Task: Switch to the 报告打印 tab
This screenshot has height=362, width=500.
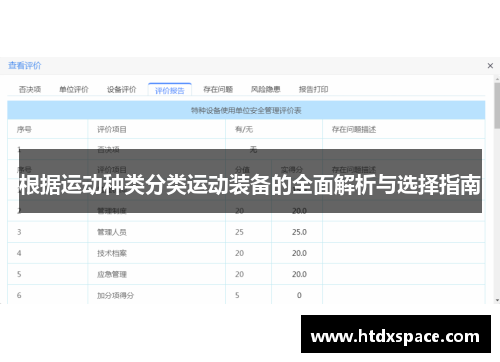Action: tap(313, 89)
